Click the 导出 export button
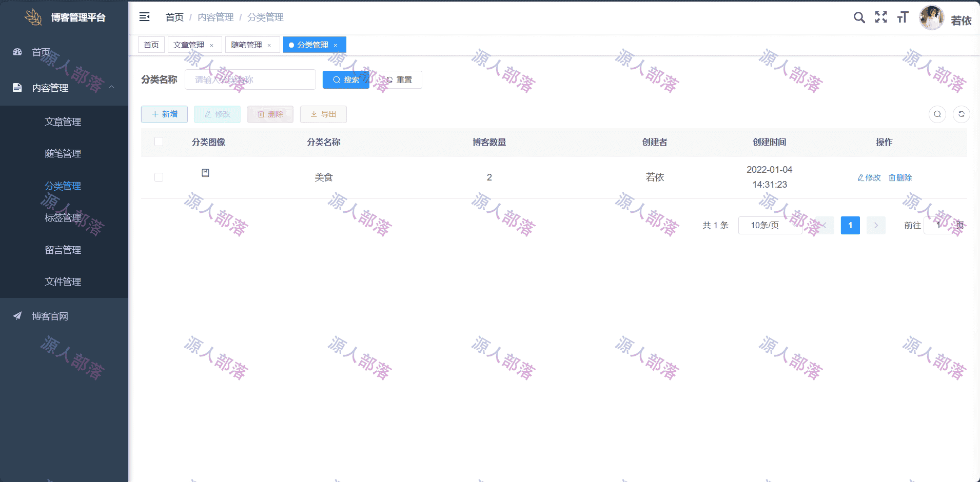The image size is (980, 482). [323, 114]
